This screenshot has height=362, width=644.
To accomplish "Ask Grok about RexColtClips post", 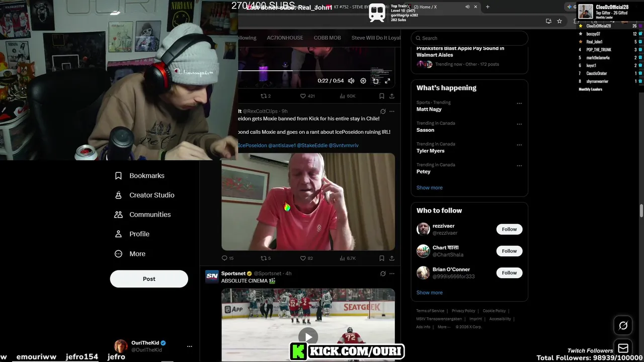I will tap(383, 111).
